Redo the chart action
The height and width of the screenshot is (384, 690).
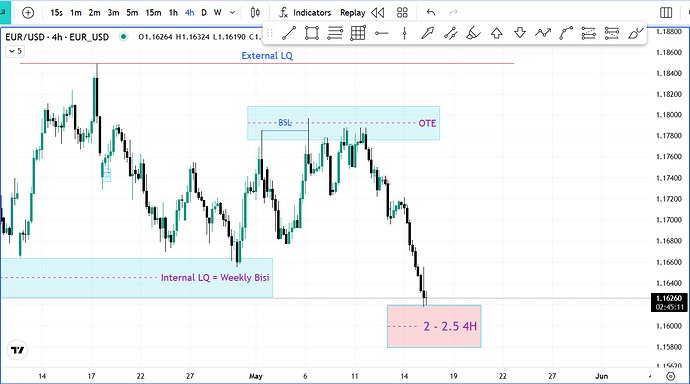coord(453,13)
